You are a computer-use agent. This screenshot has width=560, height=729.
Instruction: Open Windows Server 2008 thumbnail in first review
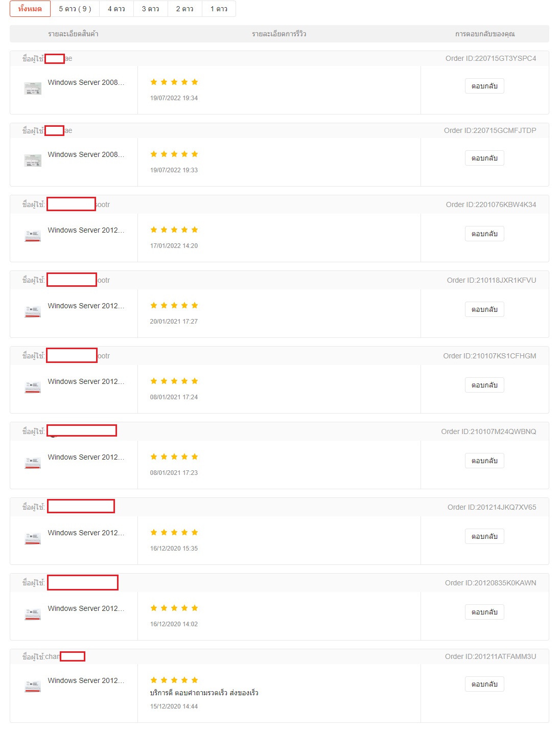click(x=33, y=88)
